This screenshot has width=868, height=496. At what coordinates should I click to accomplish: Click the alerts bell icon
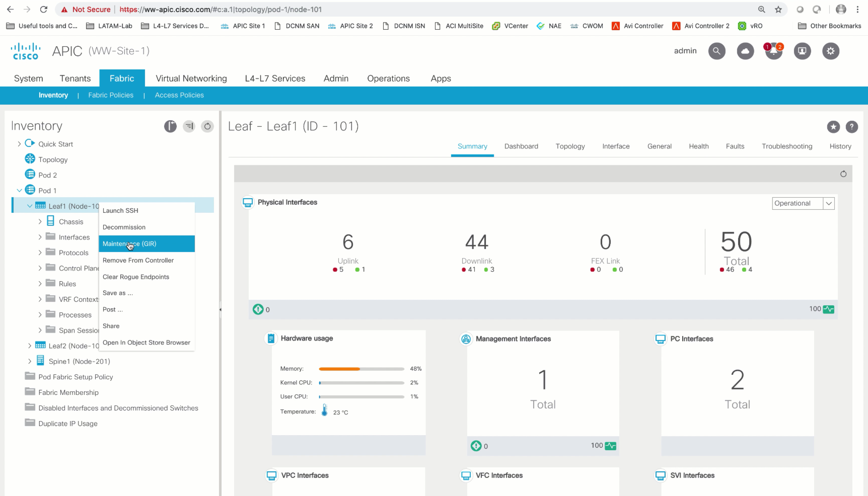click(774, 52)
